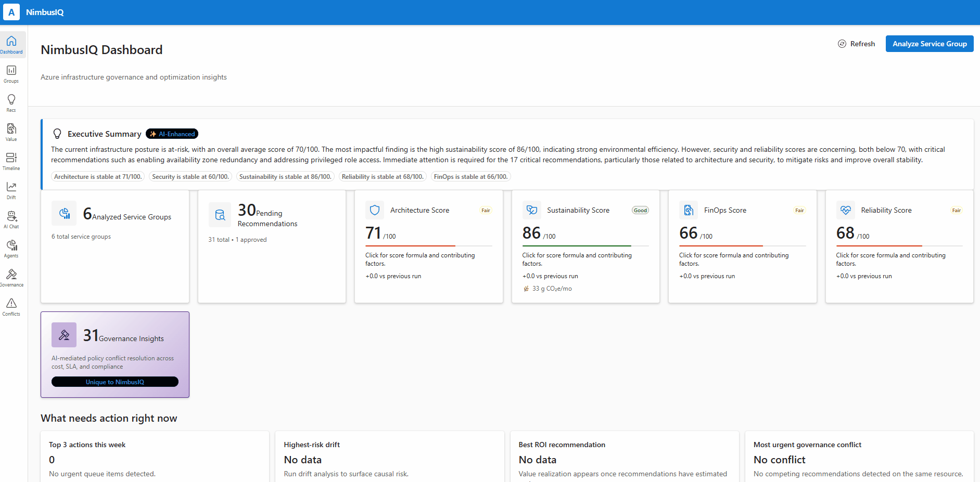980x482 pixels.
Task: Open the Drift analysis page
Action: click(x=11, y=190)
